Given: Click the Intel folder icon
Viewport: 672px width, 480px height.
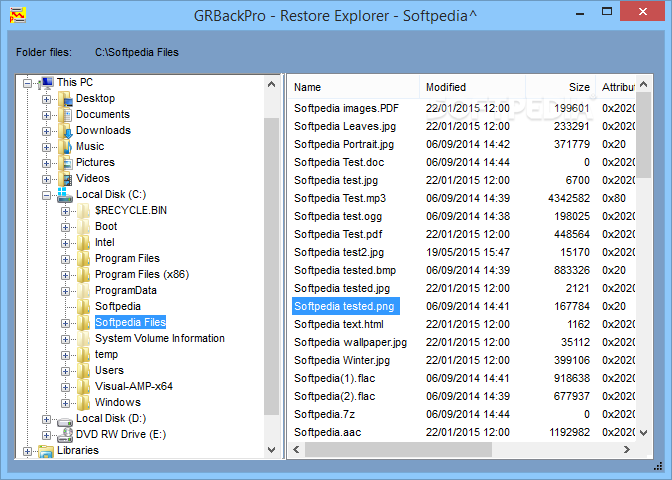Looking at the screenshot, I should click(84, 243).
